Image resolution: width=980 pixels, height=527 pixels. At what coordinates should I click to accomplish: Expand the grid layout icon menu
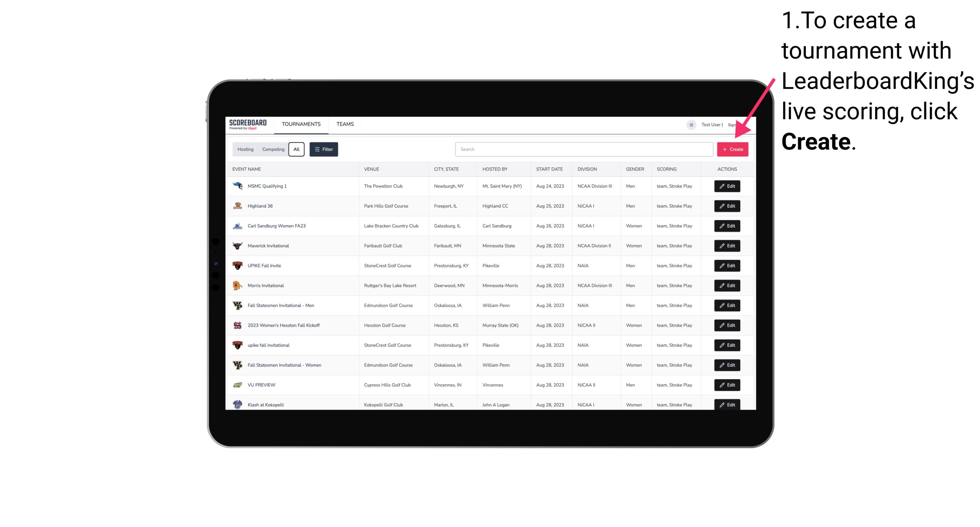[x=691, y=125]
